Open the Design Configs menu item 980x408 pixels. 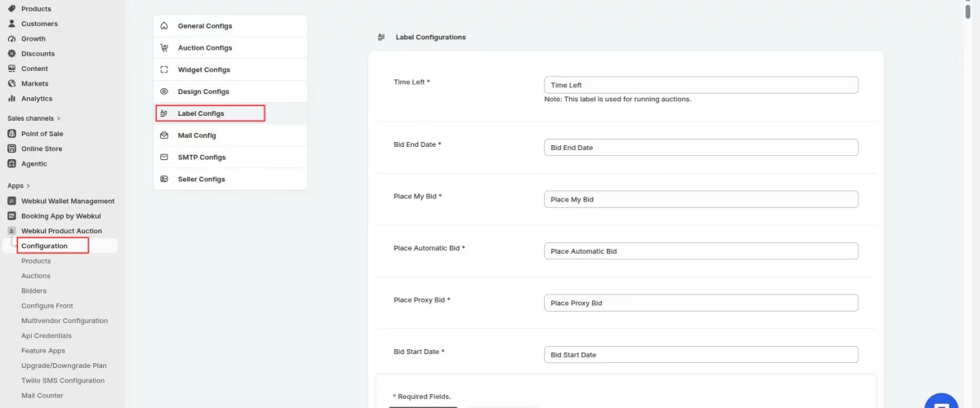pos(230,91)
